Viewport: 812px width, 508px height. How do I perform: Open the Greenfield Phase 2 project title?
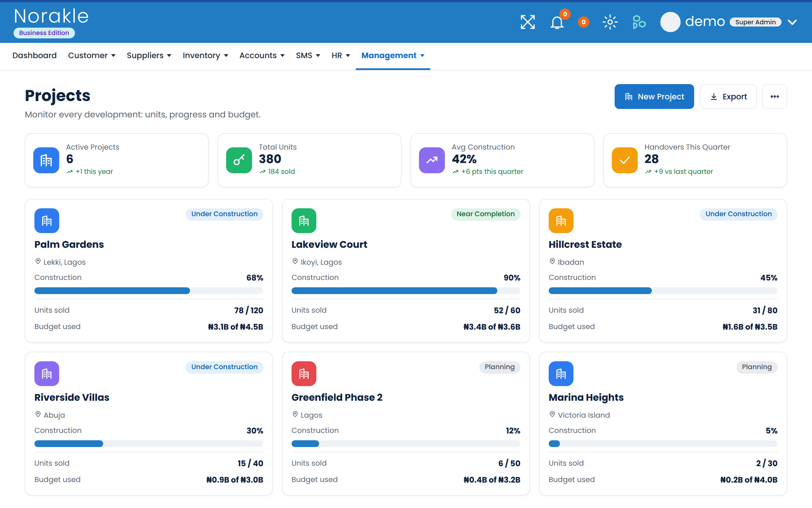click(x=337, y=397)
